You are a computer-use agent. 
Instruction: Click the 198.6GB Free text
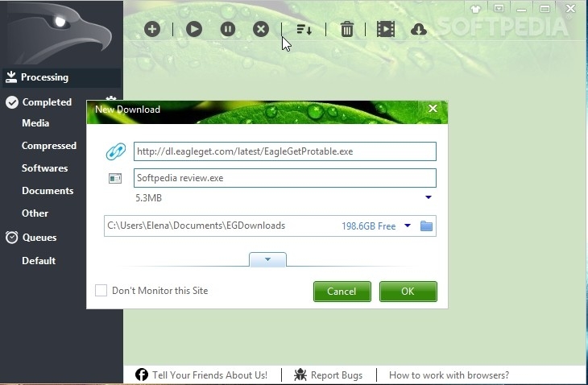click(369, 226)
